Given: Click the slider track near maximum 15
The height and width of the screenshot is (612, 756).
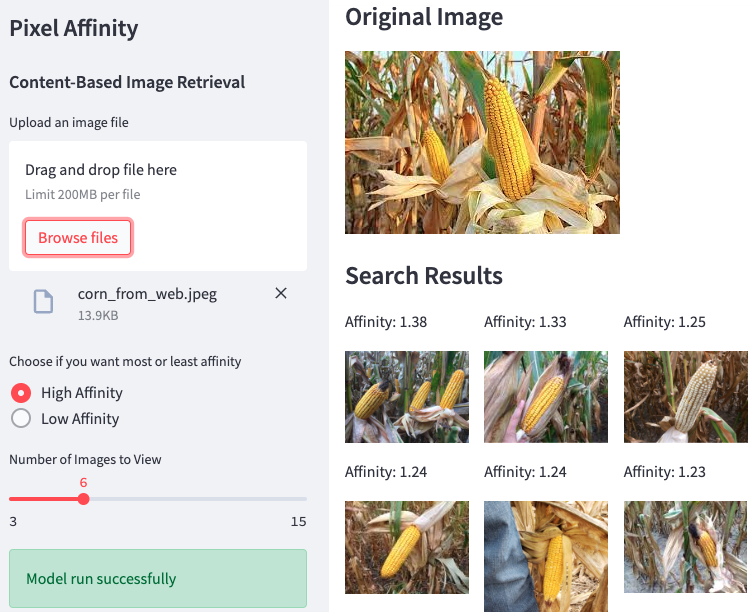Looking at the screenshot, I should [296, 498].
